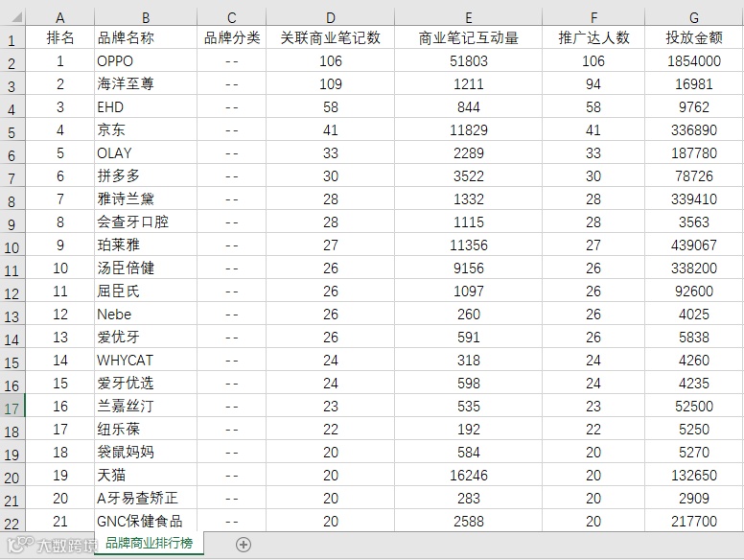Click the 商业笔记互动量 header cell
The width and height of the screenshot is (744, 560).
click(x=468, y=37)
